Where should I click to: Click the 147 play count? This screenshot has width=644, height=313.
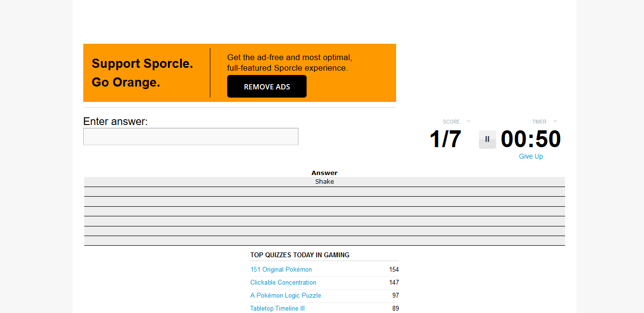pos(394,283)
